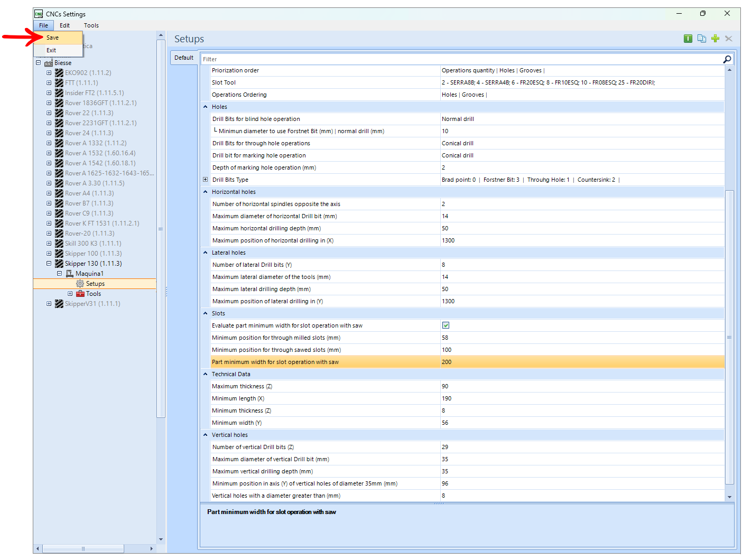Expand the Drill Bits Type row

(206, 180)
